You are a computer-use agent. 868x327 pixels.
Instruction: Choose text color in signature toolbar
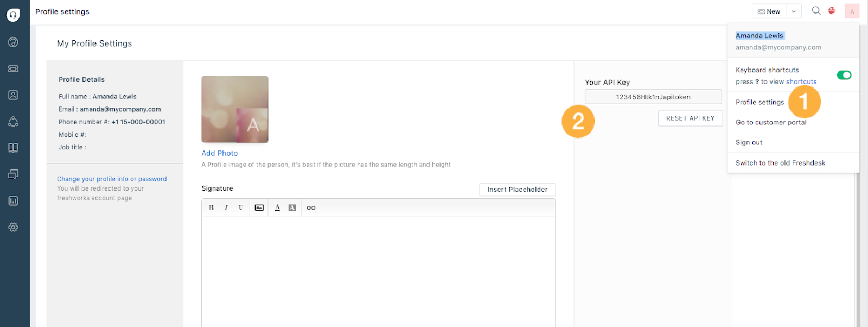pos(277,207)
